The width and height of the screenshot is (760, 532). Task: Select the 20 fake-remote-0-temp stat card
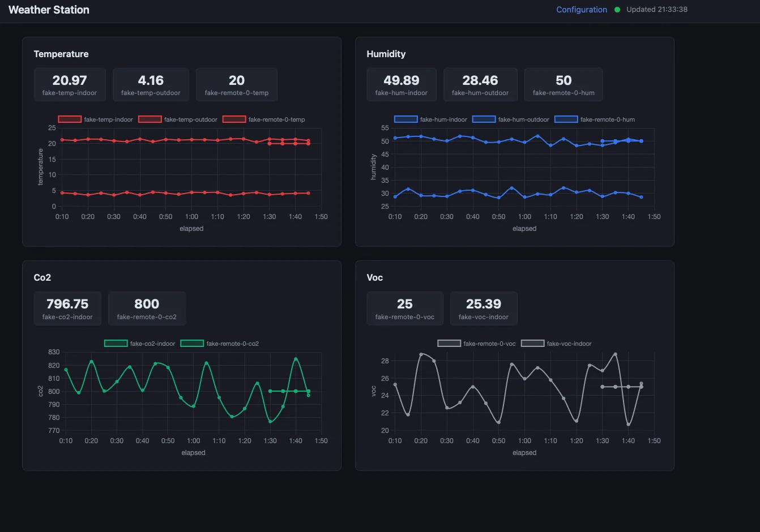click(x=237, y=85)
